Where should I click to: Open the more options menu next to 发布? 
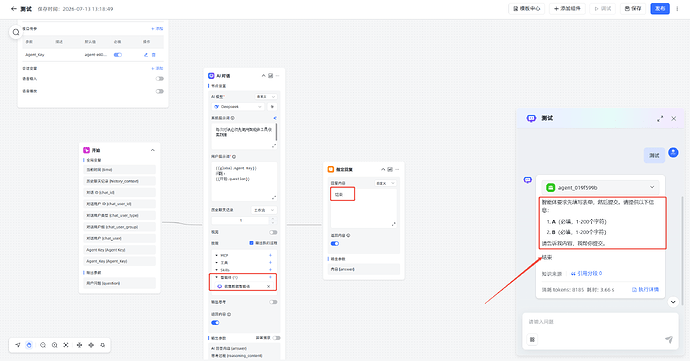coord(677,8)
